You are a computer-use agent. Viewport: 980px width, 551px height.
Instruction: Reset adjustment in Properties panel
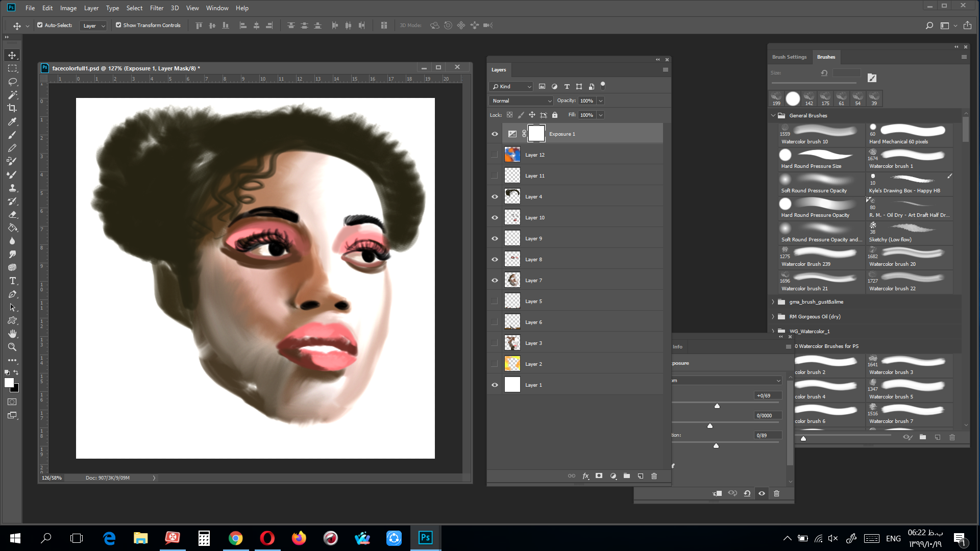coord(747,493)
